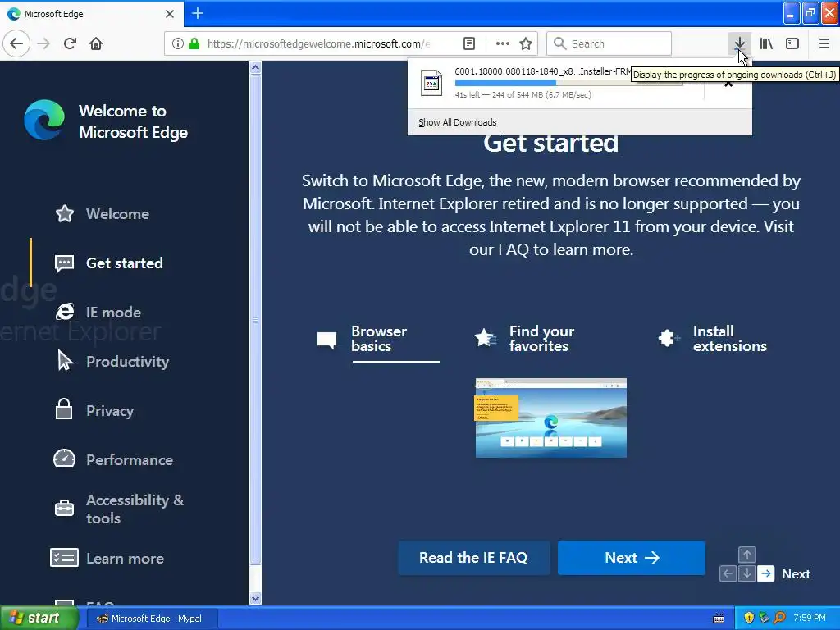
Task: Show site information via the info icon
Action: tap(178, 43)
